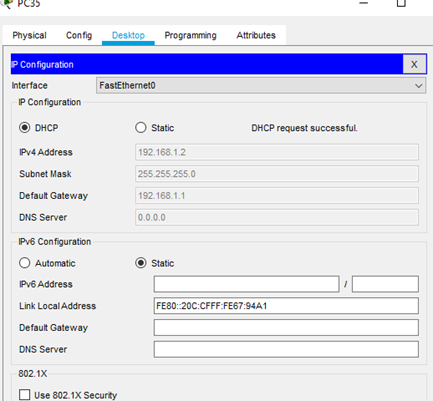Click the IPv4 Address field 192.168.1.2

pyautogui.click(x=277, y=152)
